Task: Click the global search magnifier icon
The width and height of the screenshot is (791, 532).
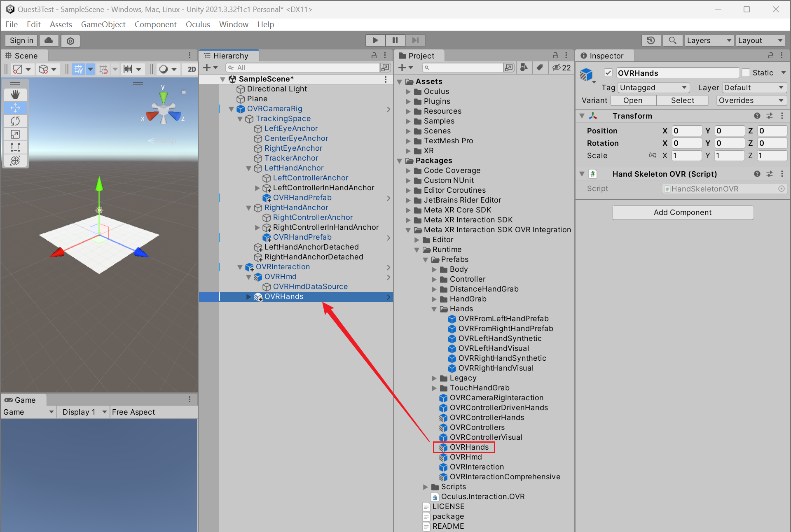Action: coord(672,40)
